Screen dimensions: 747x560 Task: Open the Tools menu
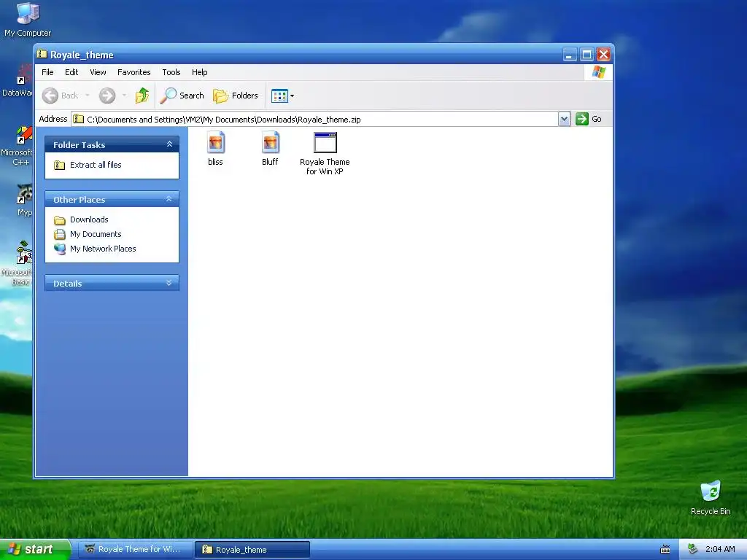click(x=171, y=72)
